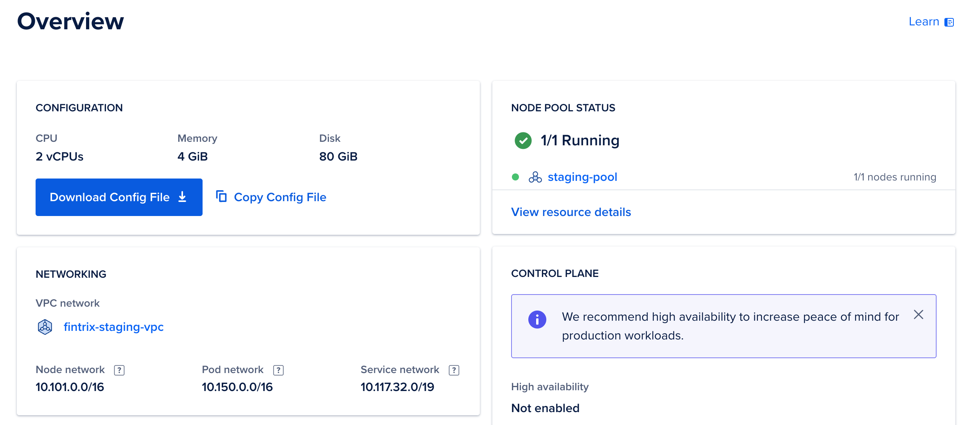The image size is (980, 425).
Task: Show help for Service network
Action: coord(454,370)
